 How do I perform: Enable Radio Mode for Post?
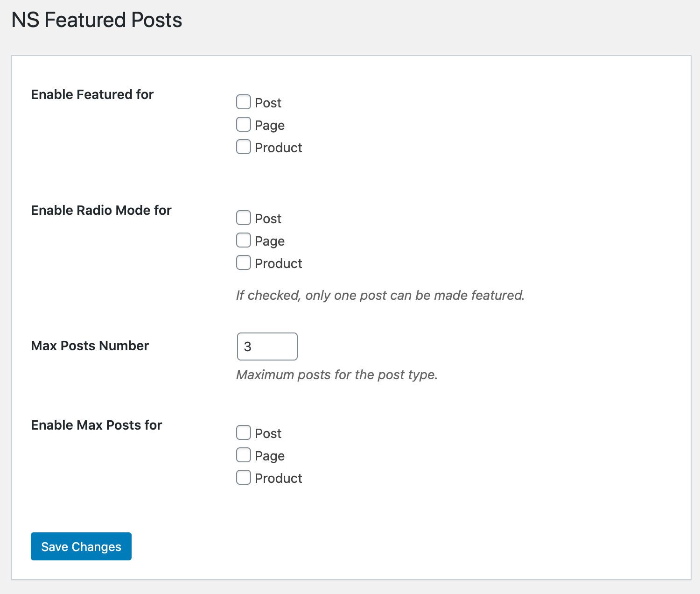point(244,218)
